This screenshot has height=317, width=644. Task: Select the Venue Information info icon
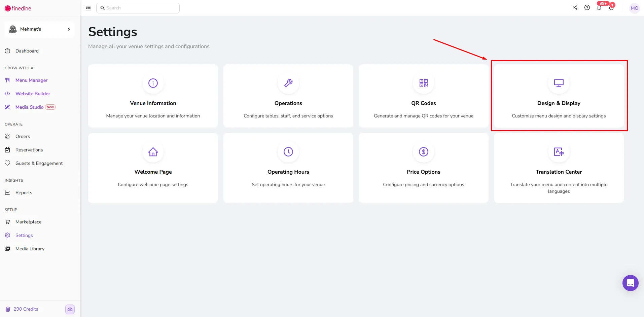tap(153, 83)
